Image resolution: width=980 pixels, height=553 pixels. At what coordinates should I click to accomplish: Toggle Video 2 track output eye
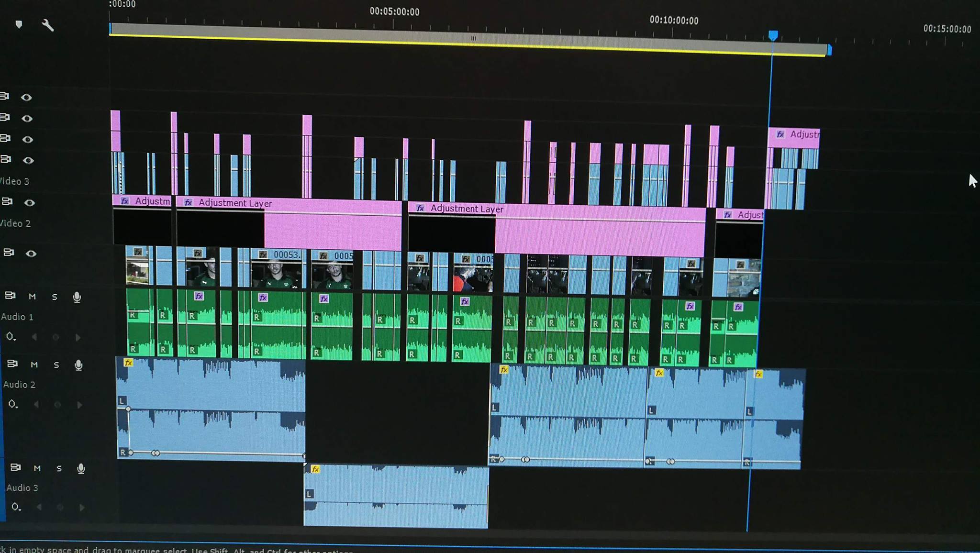[30, 203]
